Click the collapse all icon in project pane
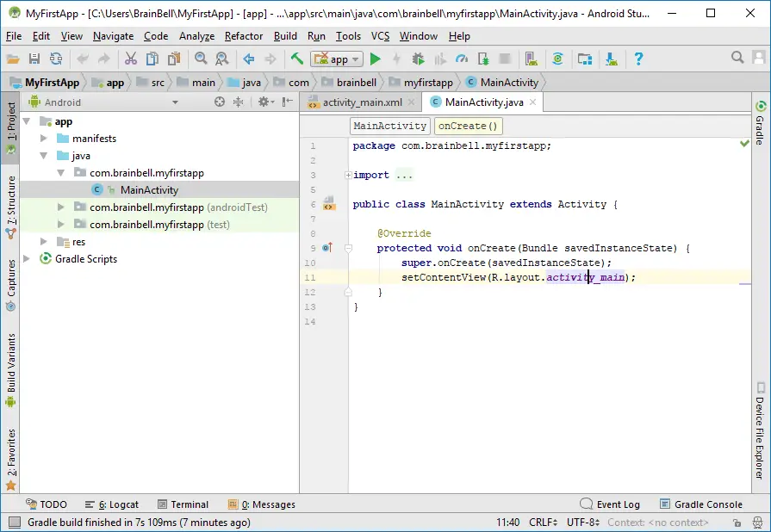 [x=238, y=102]
